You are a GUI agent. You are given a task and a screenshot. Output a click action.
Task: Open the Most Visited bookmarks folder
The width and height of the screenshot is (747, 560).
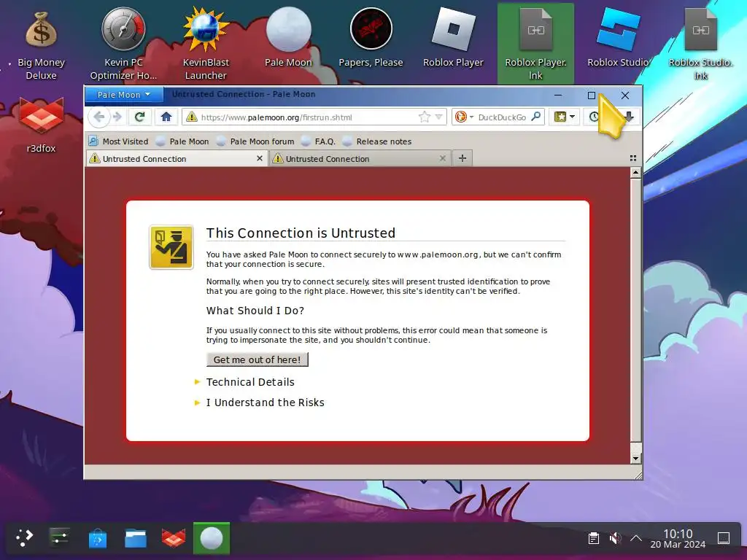tap(118, 141)
